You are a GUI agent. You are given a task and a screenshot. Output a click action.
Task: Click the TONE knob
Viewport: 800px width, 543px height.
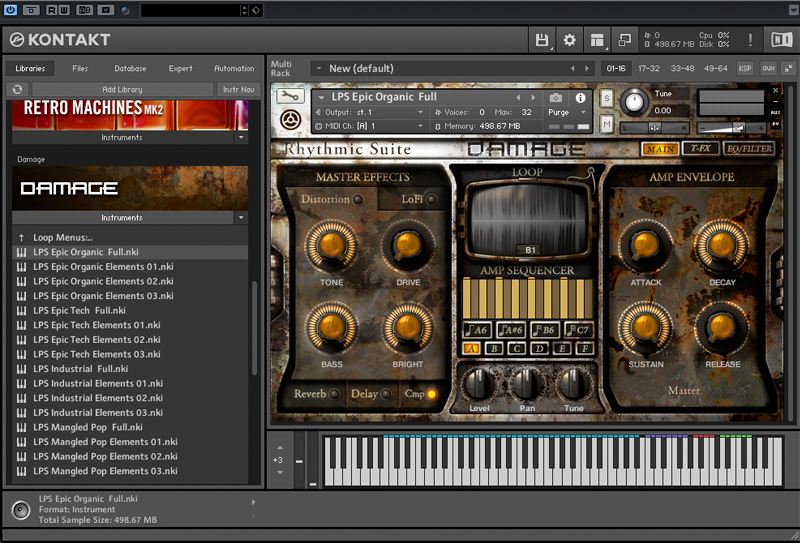(x=331, y=246)
